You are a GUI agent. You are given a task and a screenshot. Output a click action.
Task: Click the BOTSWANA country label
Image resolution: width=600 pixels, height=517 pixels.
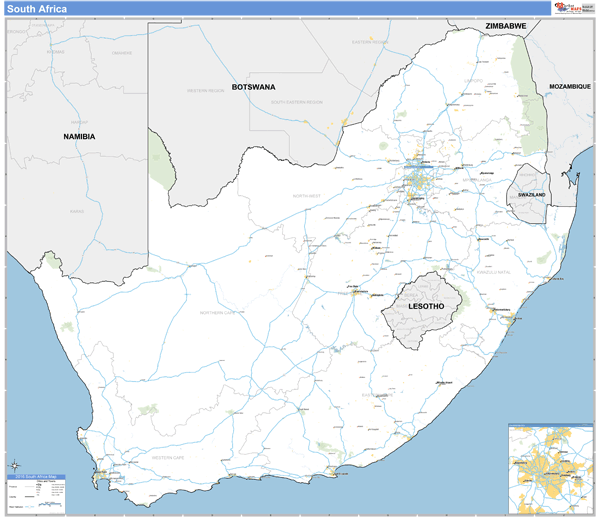(253, 87)
